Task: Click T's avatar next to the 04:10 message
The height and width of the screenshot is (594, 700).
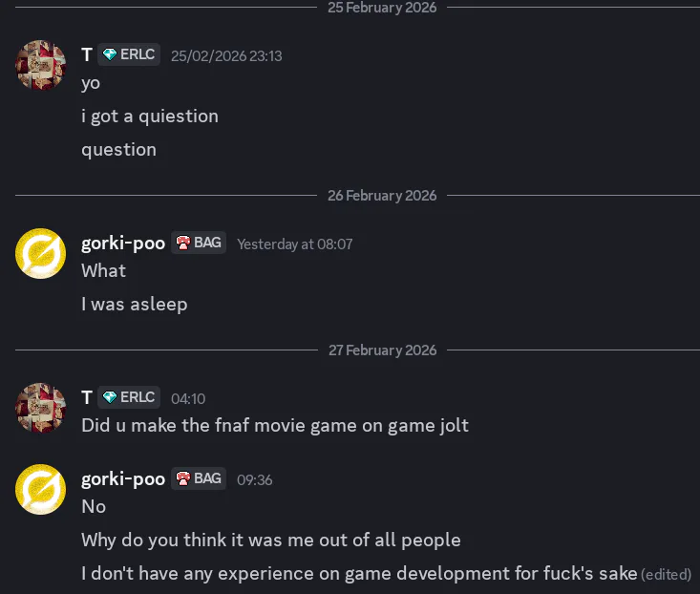Action: coord(40,408)
